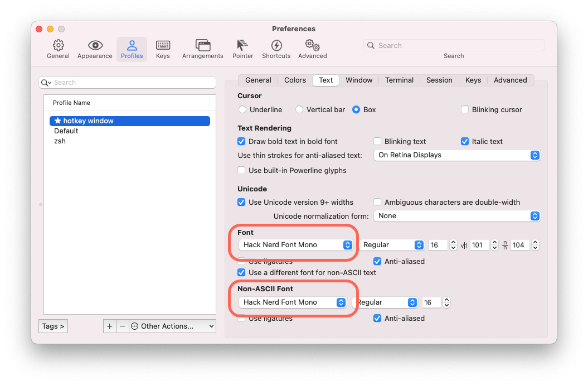Expand the Tags panel
588x385 pixels.
(54, 326)
